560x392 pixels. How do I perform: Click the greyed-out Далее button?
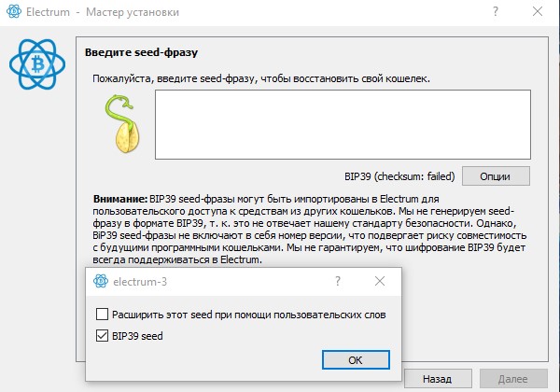(x=513, y=379)
